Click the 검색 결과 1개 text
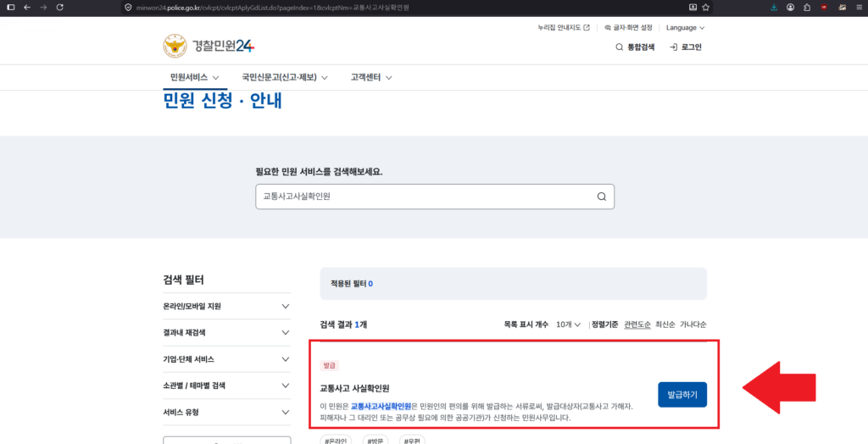 tap(343, 325)
